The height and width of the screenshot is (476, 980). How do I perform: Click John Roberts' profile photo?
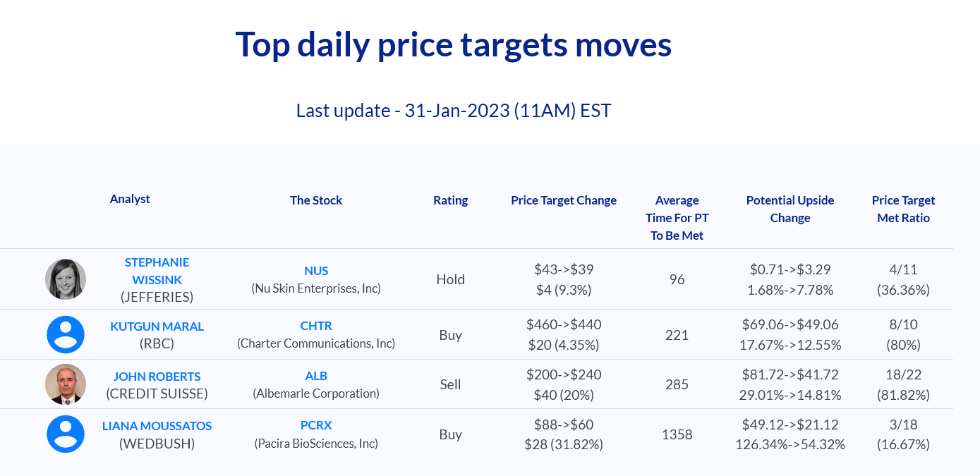coord(66,384)
